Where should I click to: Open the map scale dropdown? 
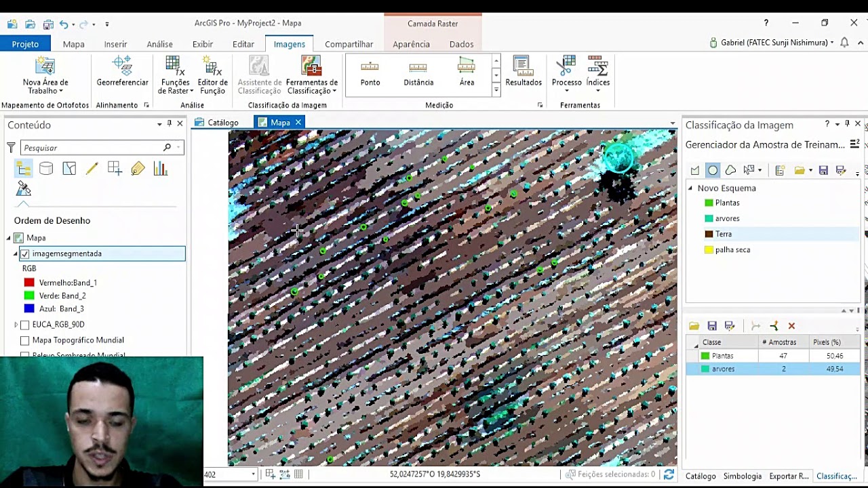254,474
